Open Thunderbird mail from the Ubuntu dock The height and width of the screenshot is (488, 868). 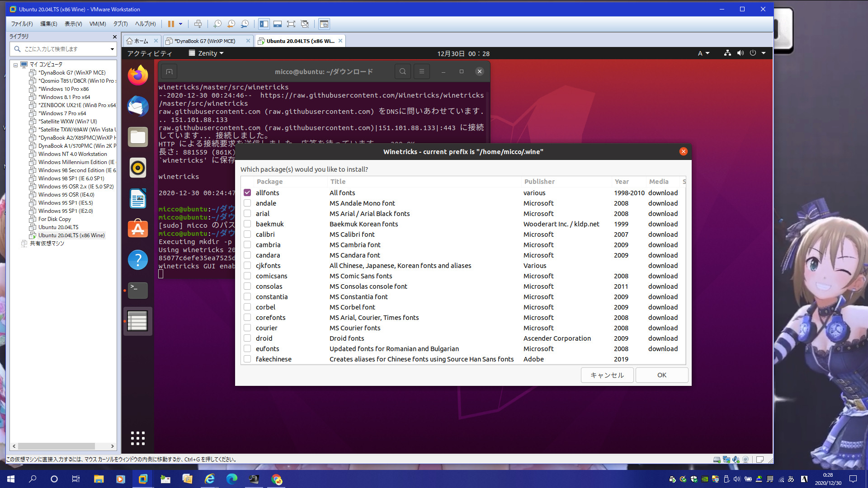[138, 106]
